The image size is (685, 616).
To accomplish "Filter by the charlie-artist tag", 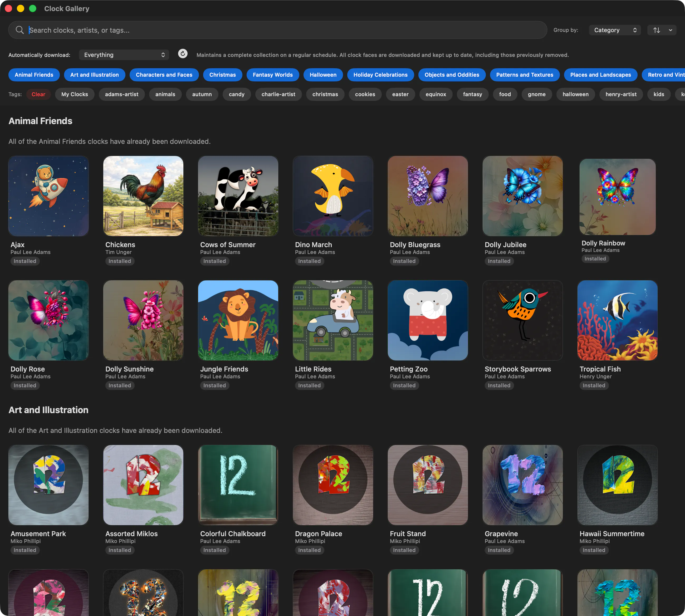I will pos(278,94).
